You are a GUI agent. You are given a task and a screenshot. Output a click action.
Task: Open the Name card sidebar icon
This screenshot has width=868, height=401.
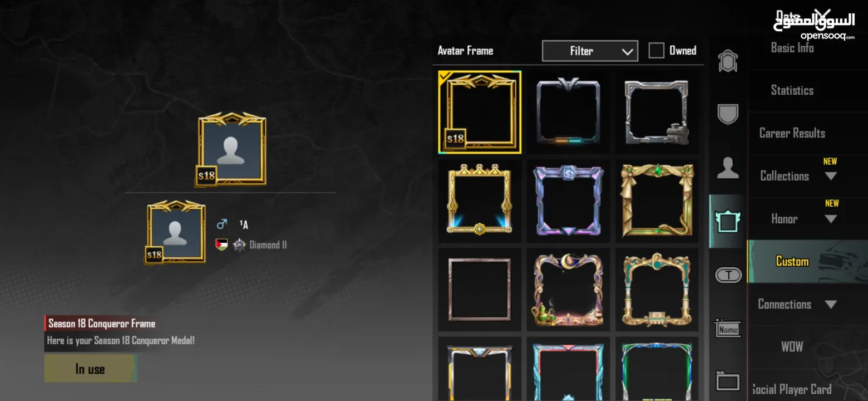click(728, 329)
